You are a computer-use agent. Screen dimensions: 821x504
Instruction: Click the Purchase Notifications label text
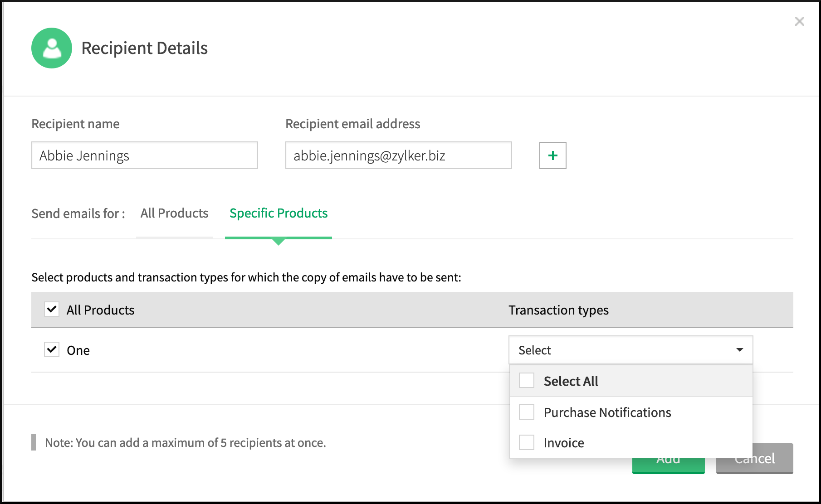coord(607,412)
